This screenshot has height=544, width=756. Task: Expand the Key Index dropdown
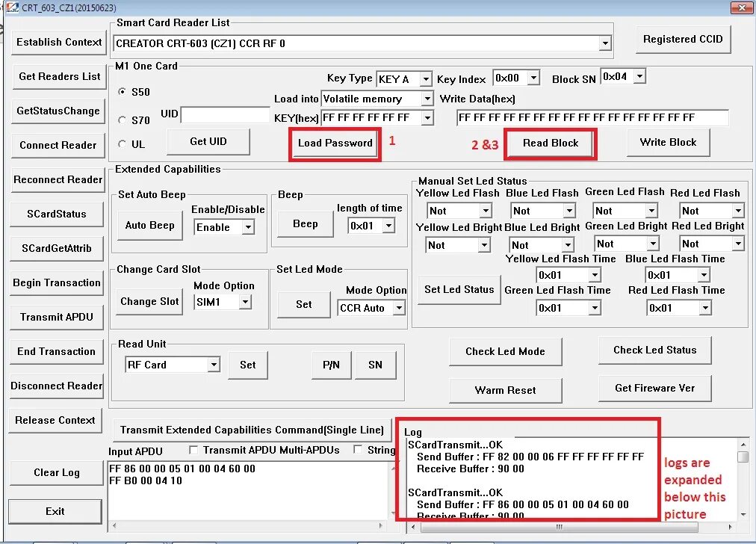(533, 78)
